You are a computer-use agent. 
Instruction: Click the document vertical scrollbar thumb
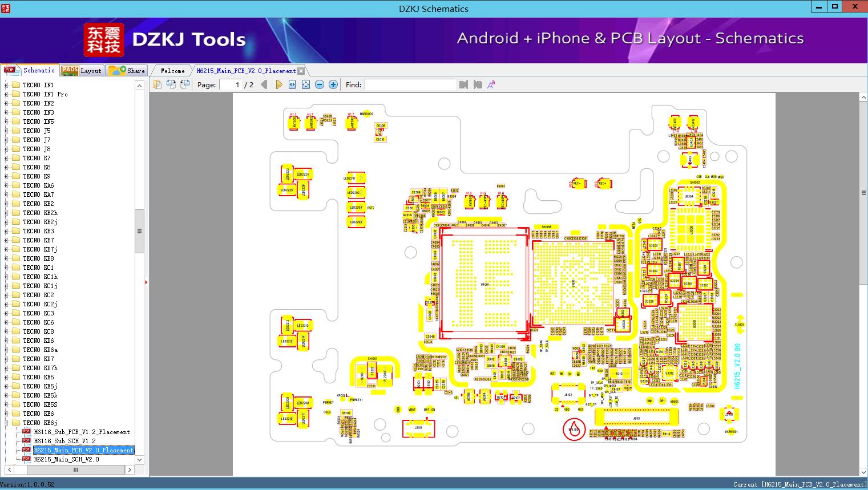tap(863, 193)
